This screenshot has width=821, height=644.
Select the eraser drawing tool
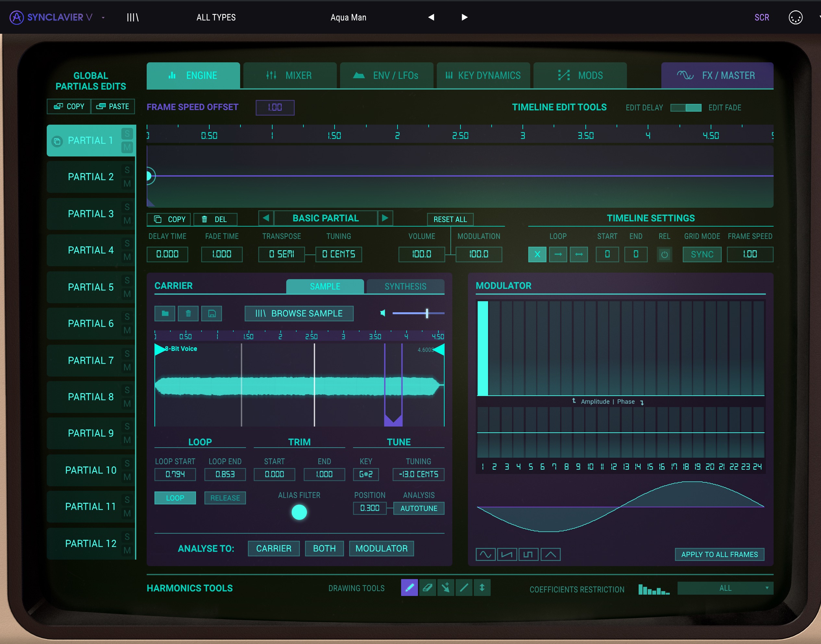pyautogui.click(x=427, y=588)
